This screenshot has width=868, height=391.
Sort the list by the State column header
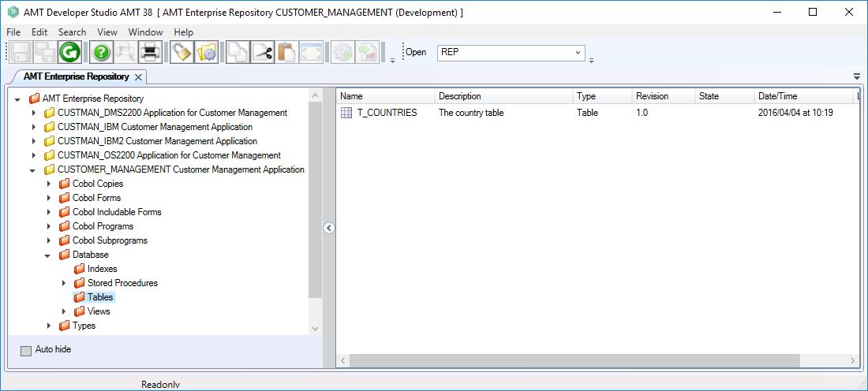pos(725,96)
